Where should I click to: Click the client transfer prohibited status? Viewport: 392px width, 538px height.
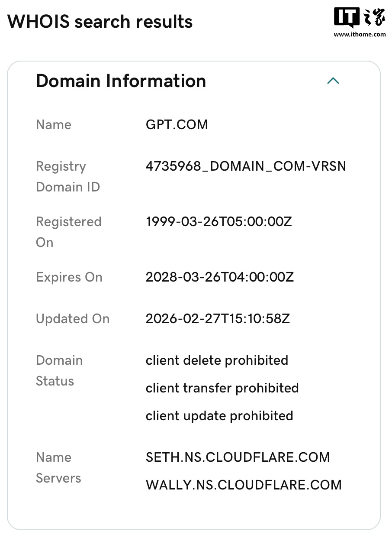tap(222, 388)
